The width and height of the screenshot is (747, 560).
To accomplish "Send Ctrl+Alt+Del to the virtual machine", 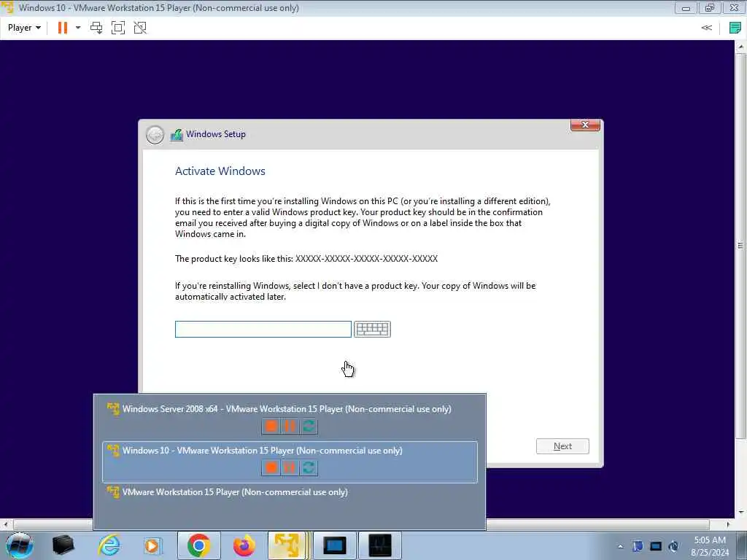I will coord(96,28).
